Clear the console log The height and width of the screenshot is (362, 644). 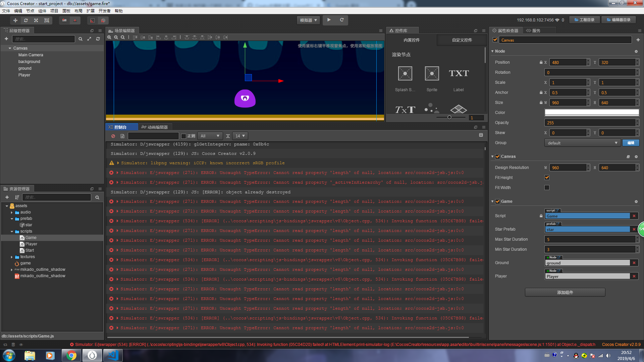pos(113,136)
